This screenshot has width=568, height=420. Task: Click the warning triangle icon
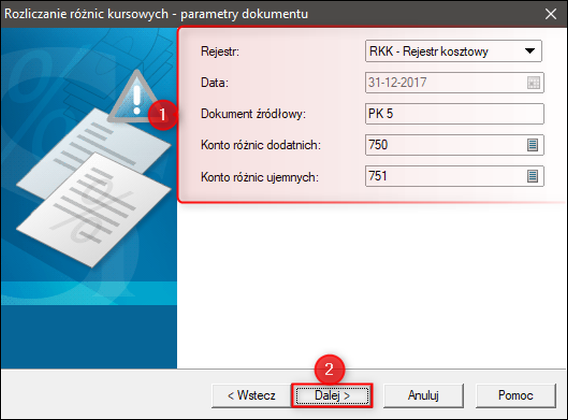click(x=136, y=97)
